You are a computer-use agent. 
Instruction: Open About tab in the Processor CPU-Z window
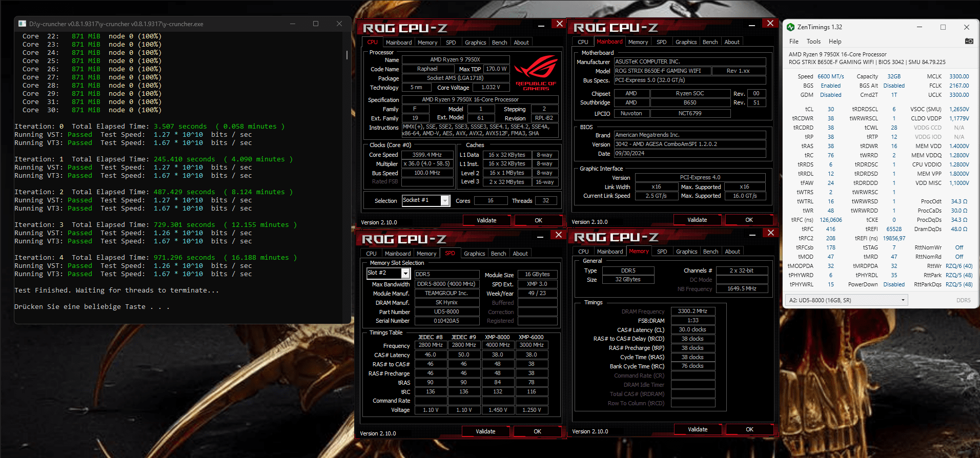(x=521, y=43)
